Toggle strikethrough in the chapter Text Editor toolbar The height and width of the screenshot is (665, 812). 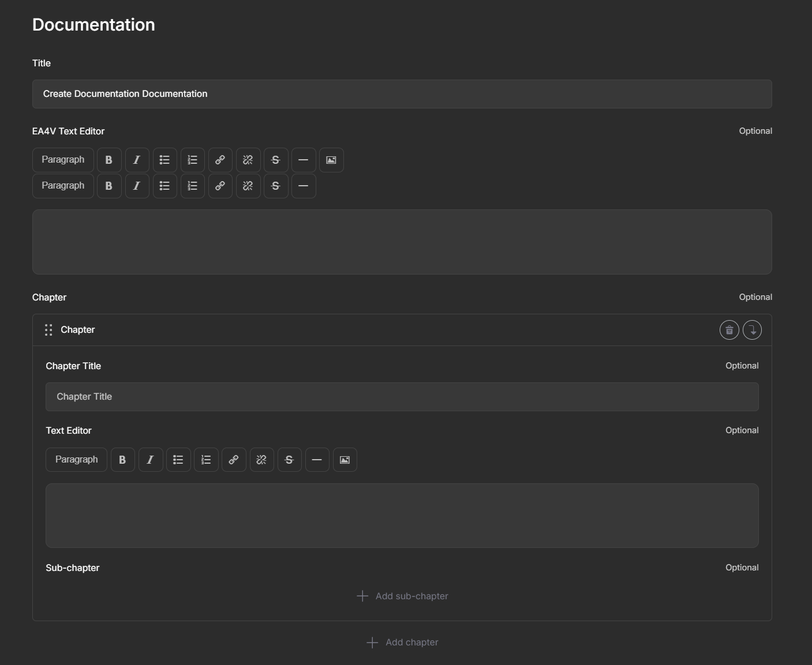point(289,460)
